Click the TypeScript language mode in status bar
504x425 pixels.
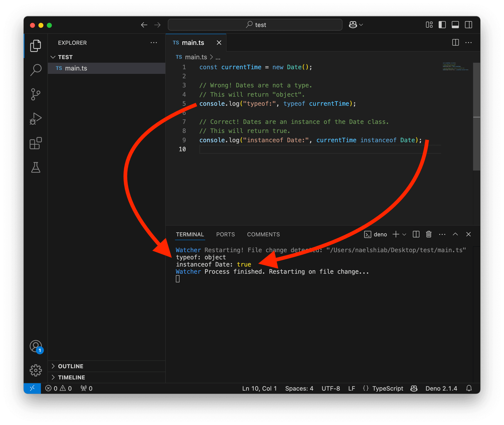click(x=387, y=388)
